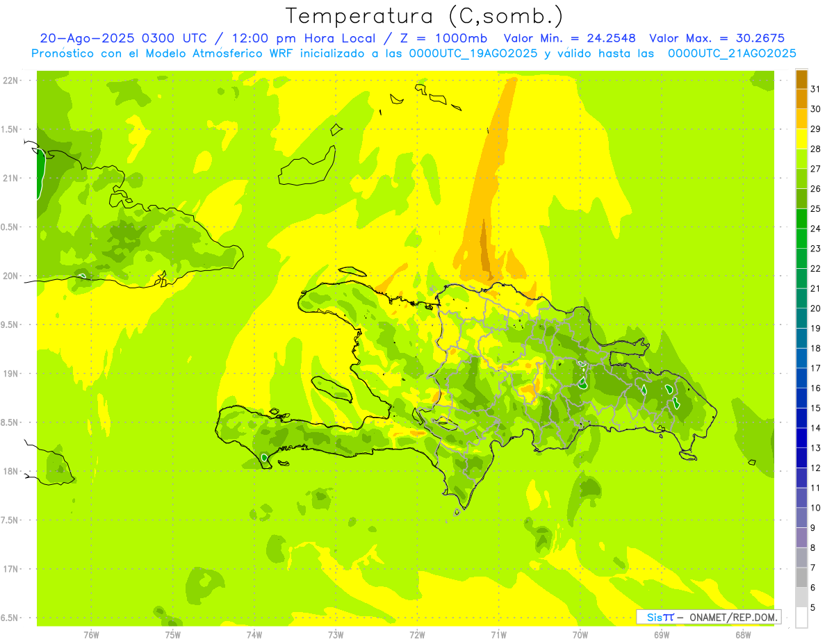834x644 pixels.
Task: Click the "Temperatura (C,somb.)" chart title
Action: (x=425, y=17)
